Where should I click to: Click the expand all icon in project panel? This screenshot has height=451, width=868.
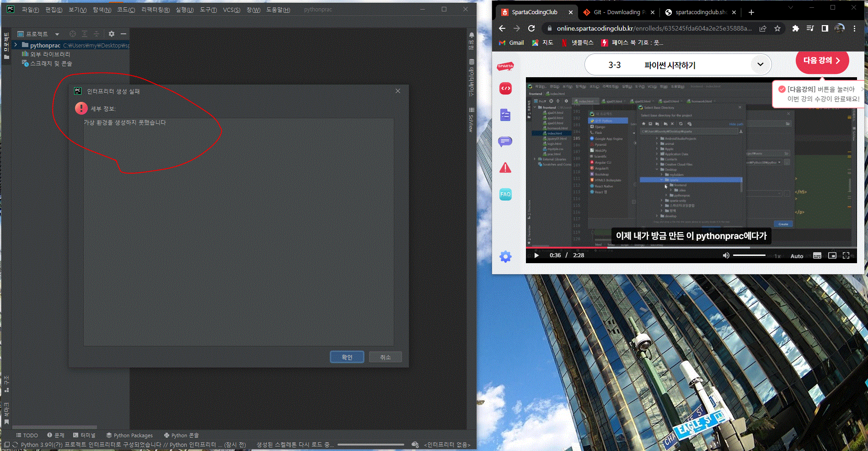(85, 34)
